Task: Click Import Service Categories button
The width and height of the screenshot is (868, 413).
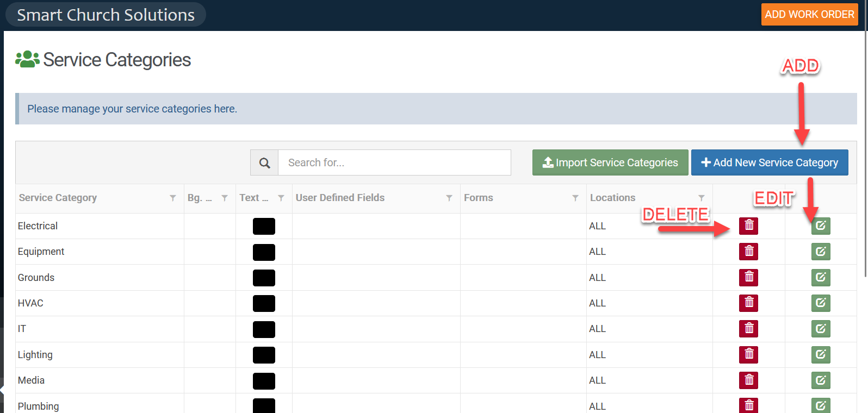Action: tap(610, 162)
